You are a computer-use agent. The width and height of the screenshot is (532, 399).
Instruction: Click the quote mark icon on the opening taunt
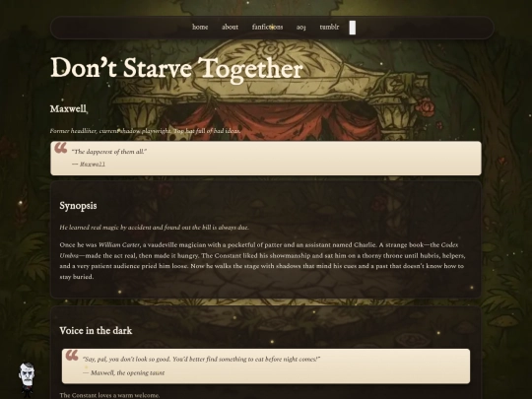click(x=72, y=356)
